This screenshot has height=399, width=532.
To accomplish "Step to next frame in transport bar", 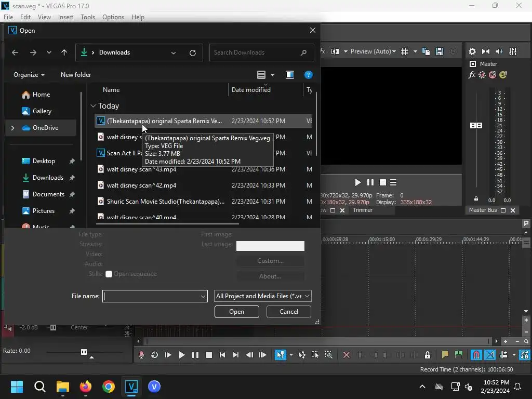I will [x=262, y=355].
